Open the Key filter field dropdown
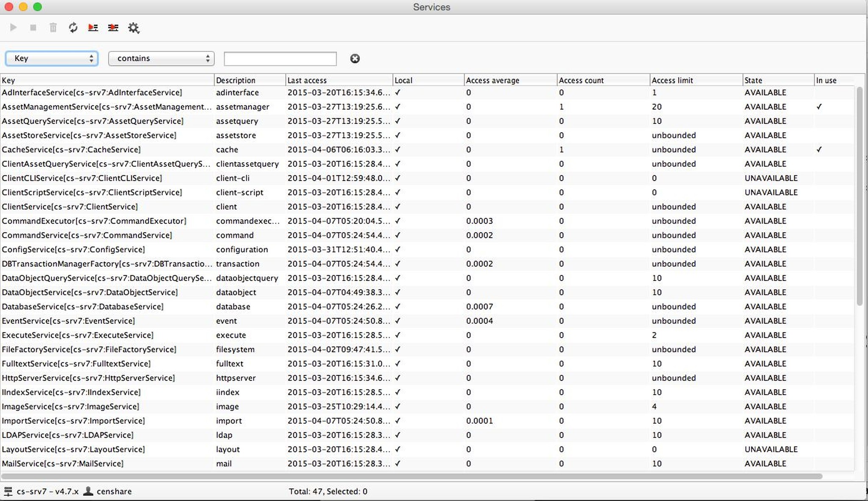This screenshot has height=501, width=868. [52, 58]
